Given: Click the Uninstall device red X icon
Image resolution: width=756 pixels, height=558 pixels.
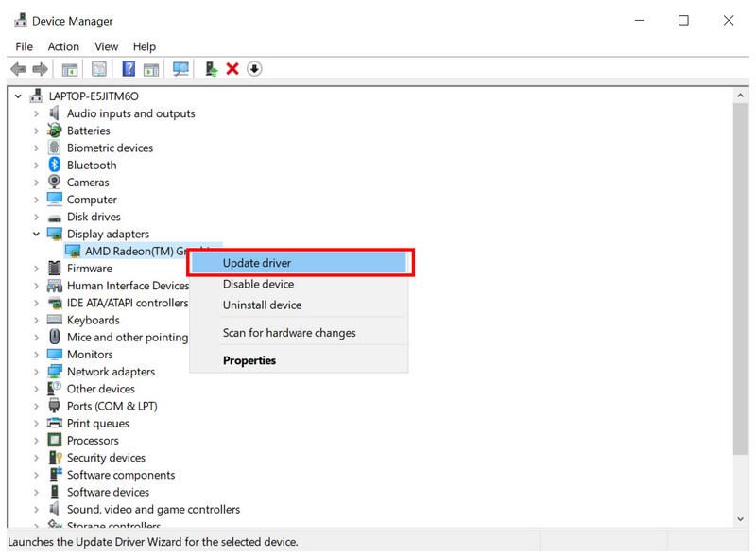Looking at the screenshot, I should [x=234, y=68].
